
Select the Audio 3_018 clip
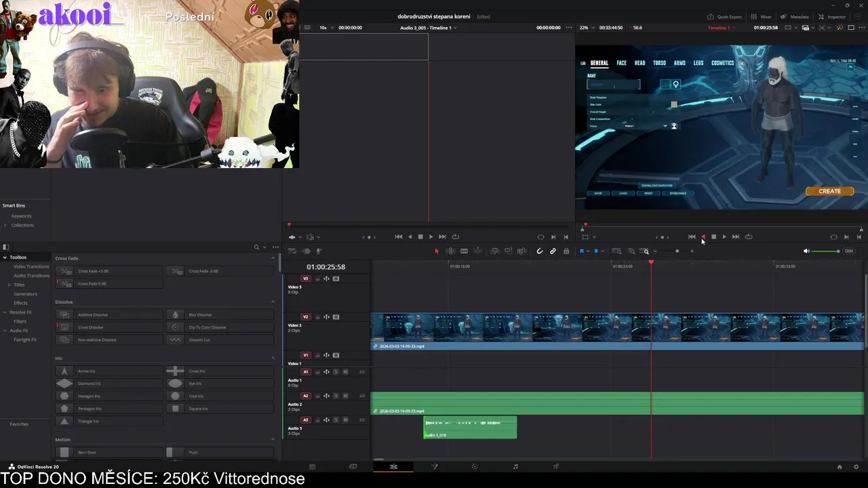coord(470,427)
